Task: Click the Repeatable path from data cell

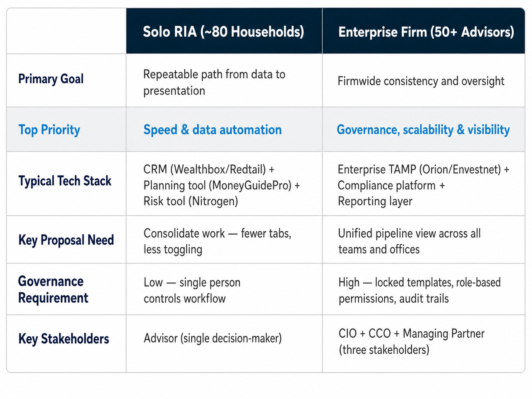Action: point(224,80)
